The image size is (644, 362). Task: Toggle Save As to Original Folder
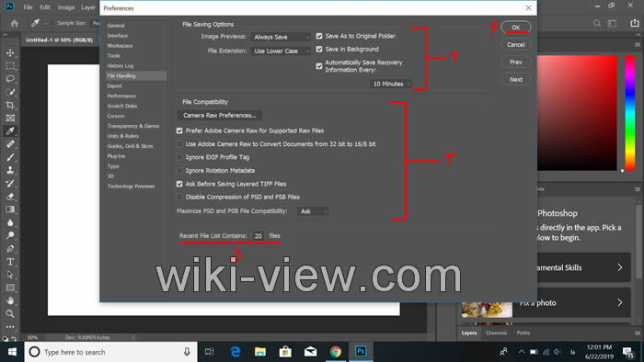319,36
